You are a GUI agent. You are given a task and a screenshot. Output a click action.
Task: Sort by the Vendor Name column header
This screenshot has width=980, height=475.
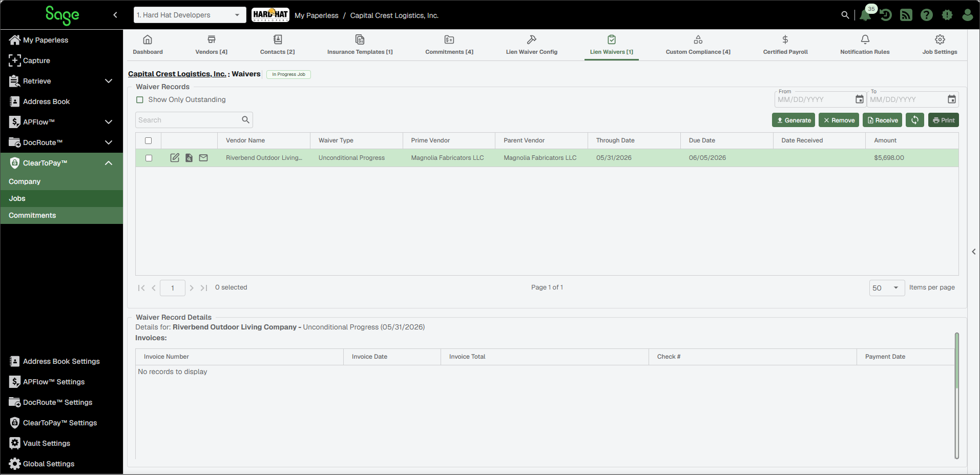[x=264, y=140]
